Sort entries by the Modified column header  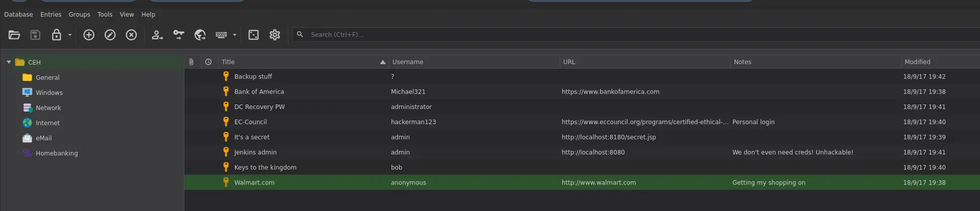click(917, 62)
